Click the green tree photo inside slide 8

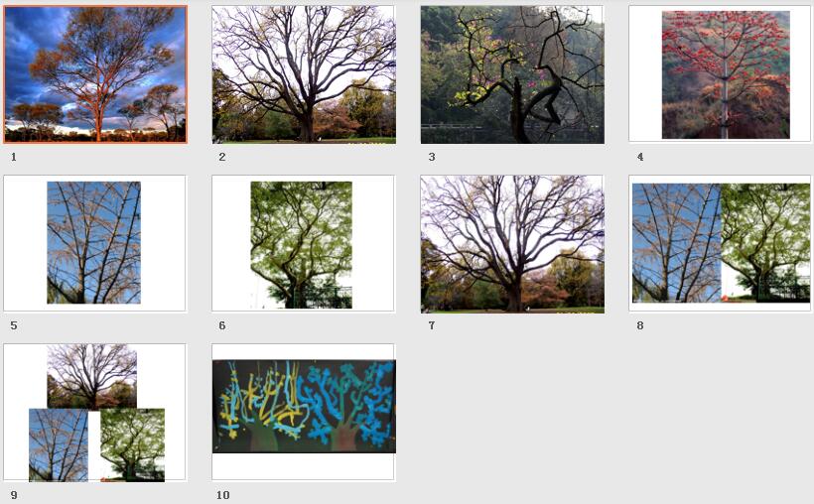tap(765, 243)
